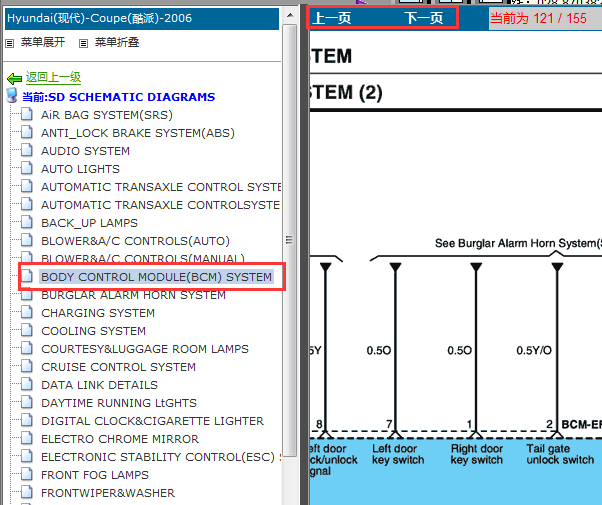Open BURGLAR ALARM HORN SYSTEM entry
The image size is (602, 505).
pos(134,295)
